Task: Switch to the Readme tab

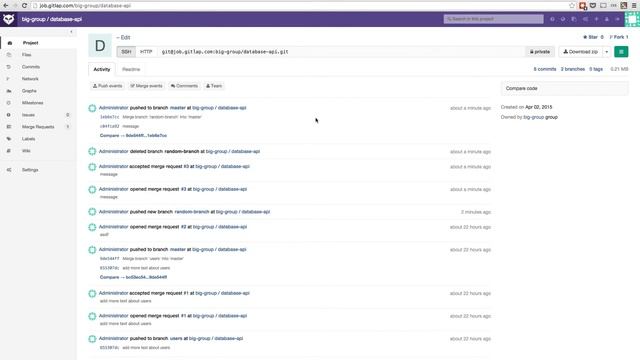Action: 131,69
